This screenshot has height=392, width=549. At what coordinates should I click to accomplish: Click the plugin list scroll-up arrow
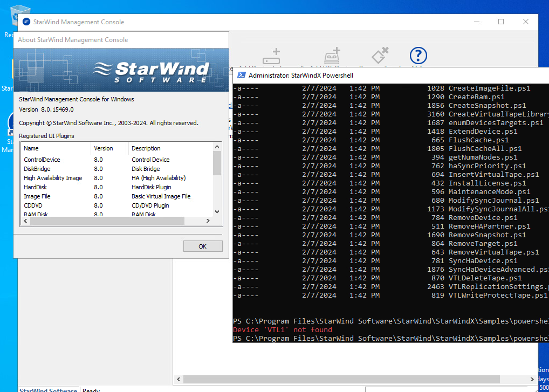(217, 147)
